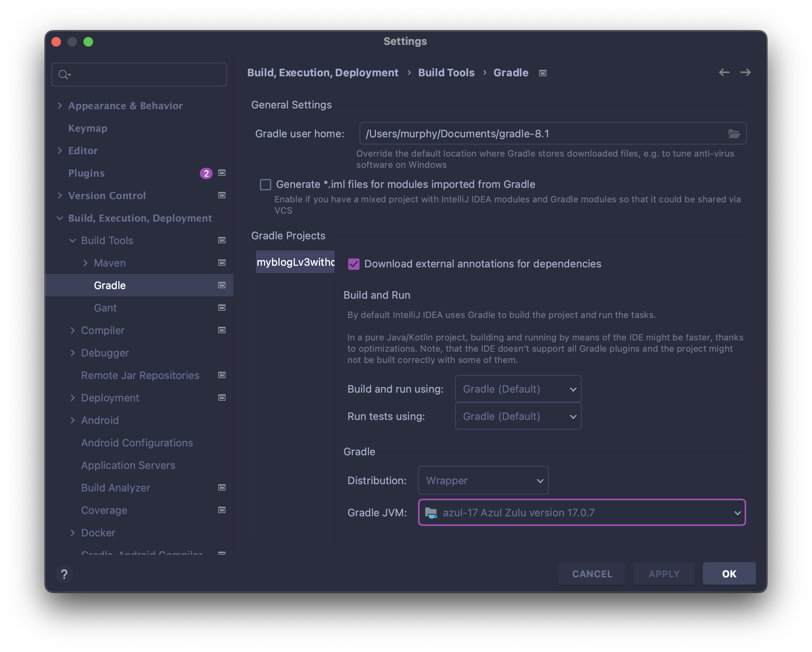Click project icon next to Coverage
The height and width of the screenshot is (652, 812).
(x=221, y=510)
